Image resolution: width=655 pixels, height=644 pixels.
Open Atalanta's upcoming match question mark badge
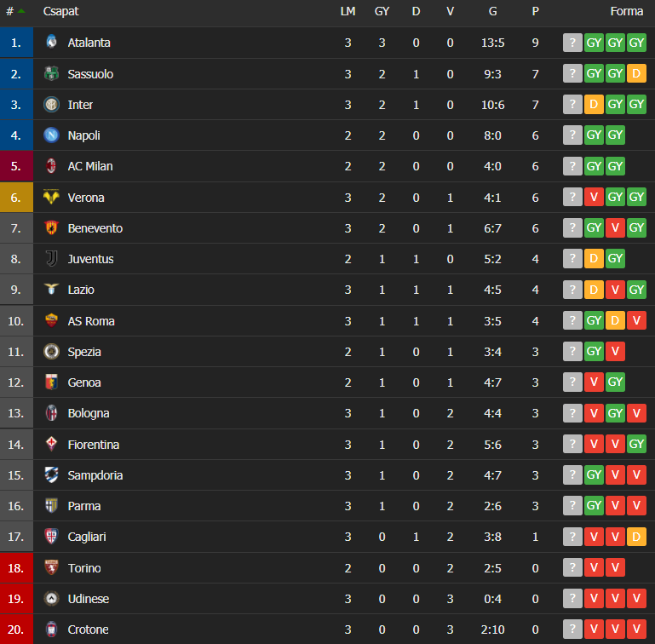pyautogui.click(x=572, y=43)
